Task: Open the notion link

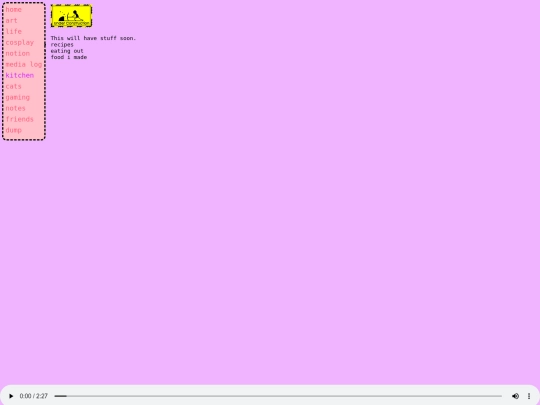Action: pyautogui.click(x=18, y=53)
